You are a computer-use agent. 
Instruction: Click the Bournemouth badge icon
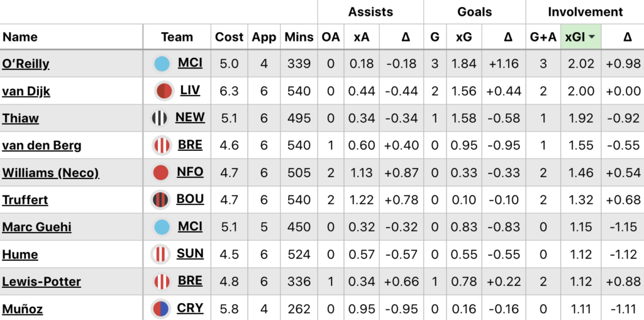[160, 200]
